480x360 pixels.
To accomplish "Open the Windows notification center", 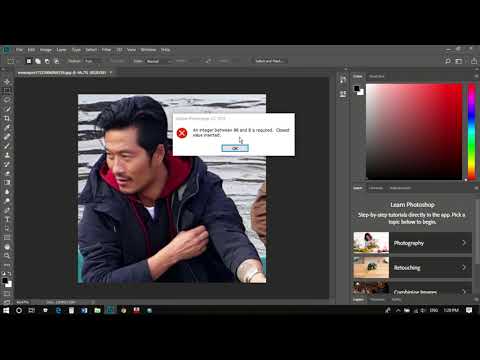I will [469, 310].
